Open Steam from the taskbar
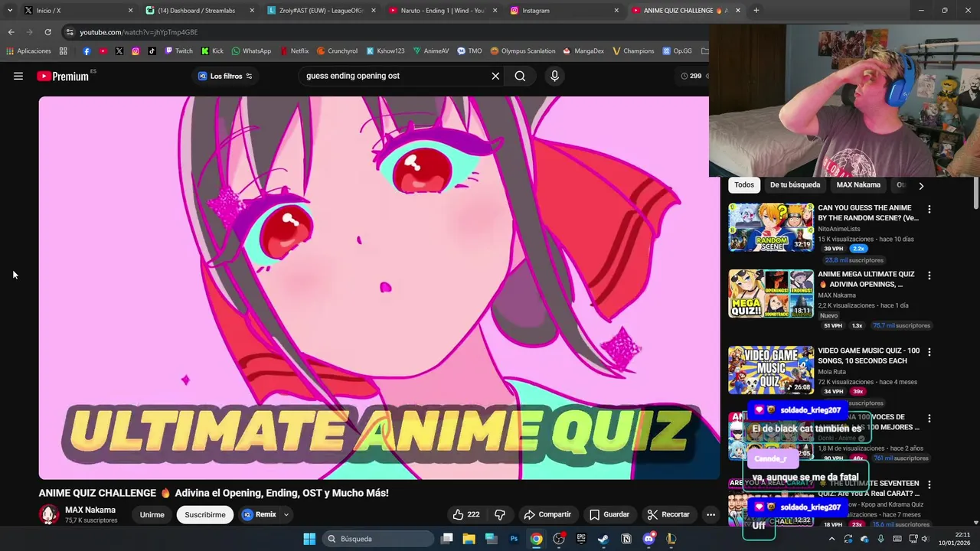Viewport: 980px width, 551px height. tap(603, 539)
